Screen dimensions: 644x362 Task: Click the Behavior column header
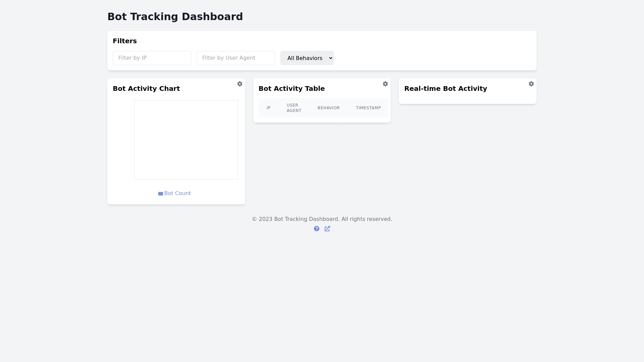coord(328,108)
